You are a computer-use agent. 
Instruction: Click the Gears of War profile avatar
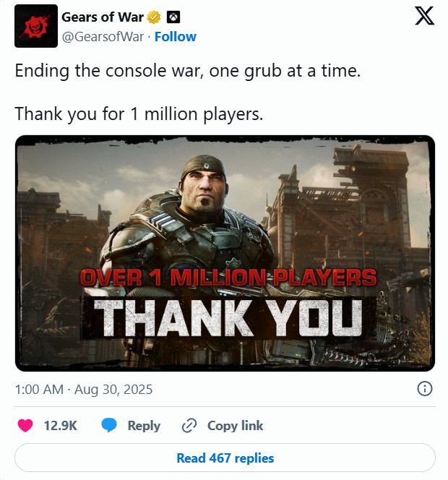[36, 26]
